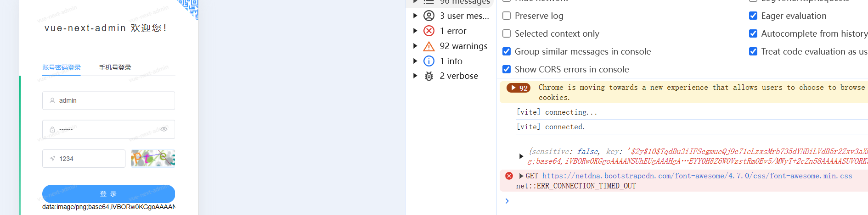Click the QR code login icon

click(190, 8)
